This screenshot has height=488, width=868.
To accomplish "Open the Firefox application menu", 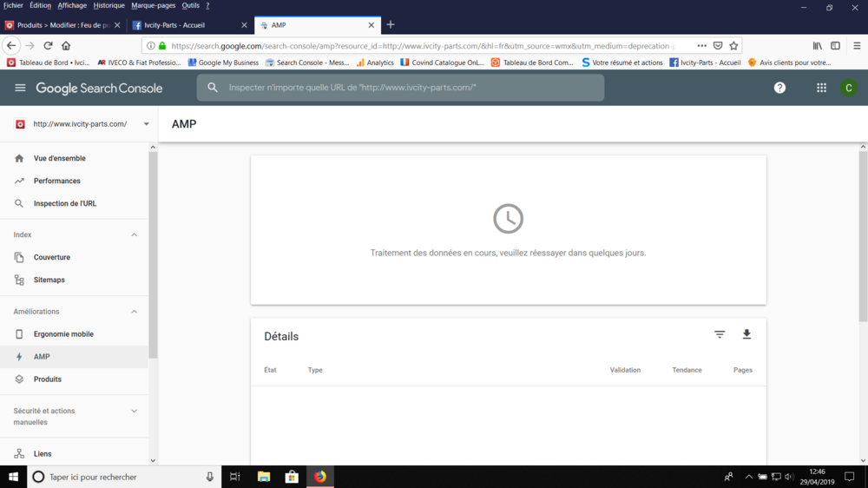I will tap(857, 45).
